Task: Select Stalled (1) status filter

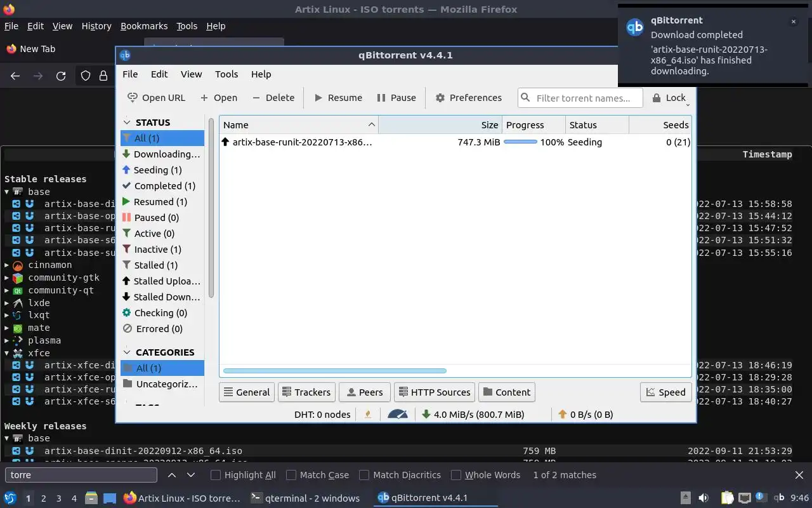Action: 162,265
